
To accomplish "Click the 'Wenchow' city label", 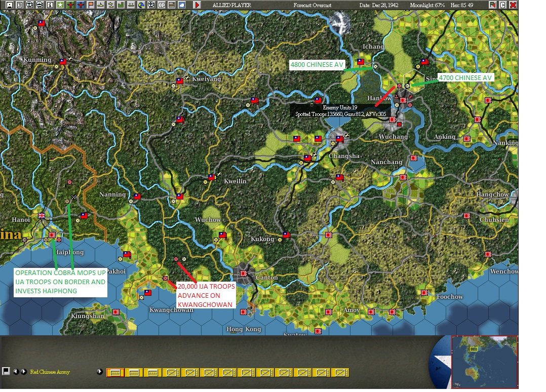I will (x=504, y=271).
